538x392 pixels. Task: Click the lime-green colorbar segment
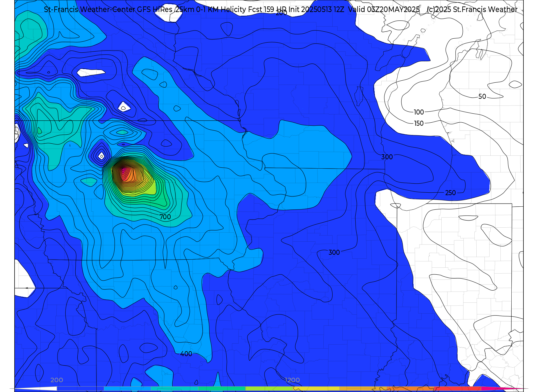(x=269, y=389)
